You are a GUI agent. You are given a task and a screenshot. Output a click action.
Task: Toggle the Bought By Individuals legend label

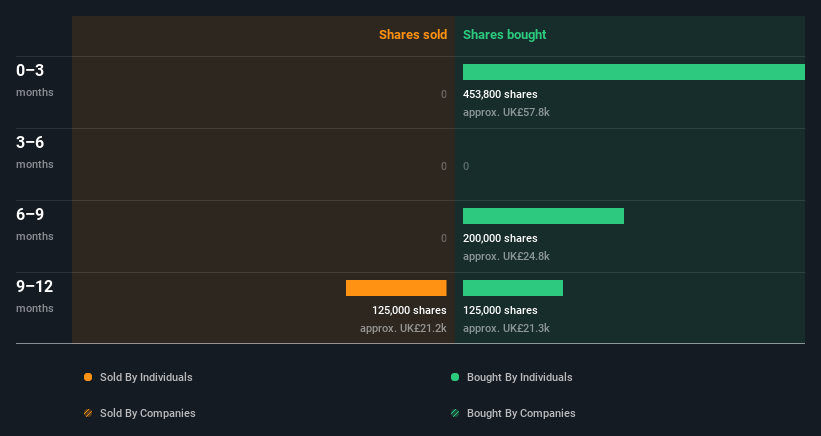pyautogui.click(x=519, y=377)
